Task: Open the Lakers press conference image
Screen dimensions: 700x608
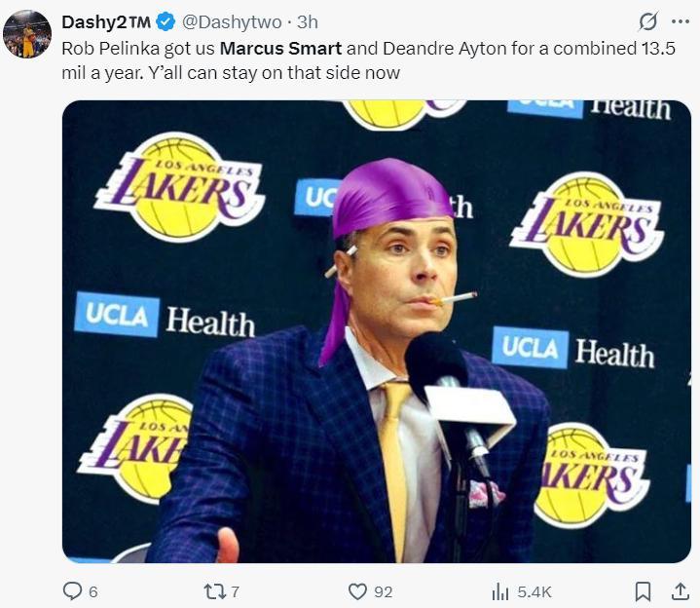Action: 376,331
